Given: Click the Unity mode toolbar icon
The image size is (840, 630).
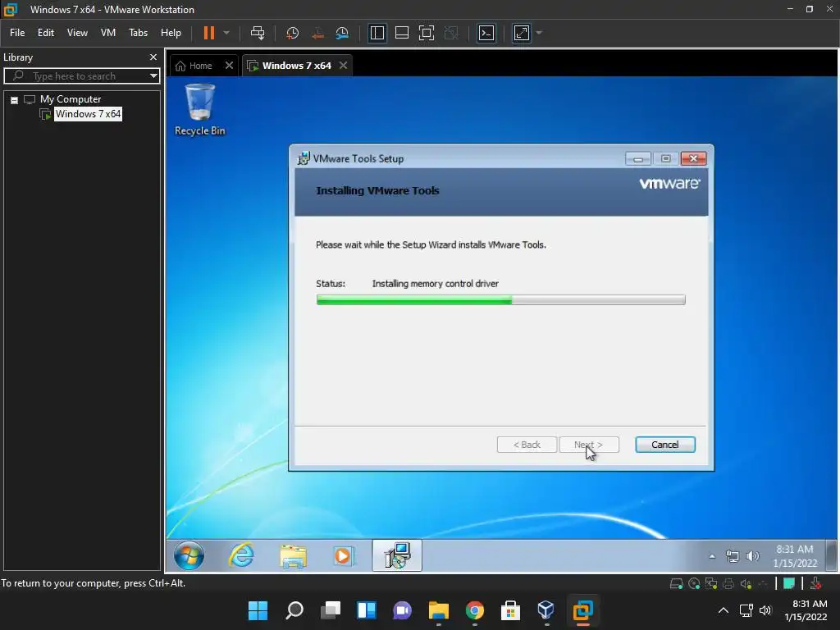Looking at the screenshot, I should (x=451, y=33).
